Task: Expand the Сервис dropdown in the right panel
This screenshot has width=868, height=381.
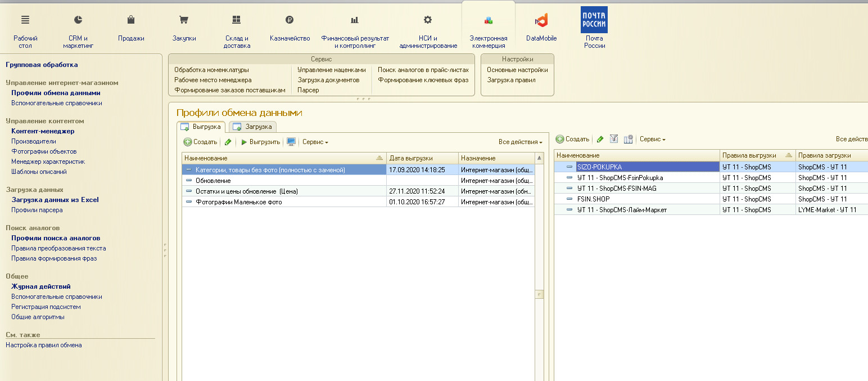Action: pos(652,139)
